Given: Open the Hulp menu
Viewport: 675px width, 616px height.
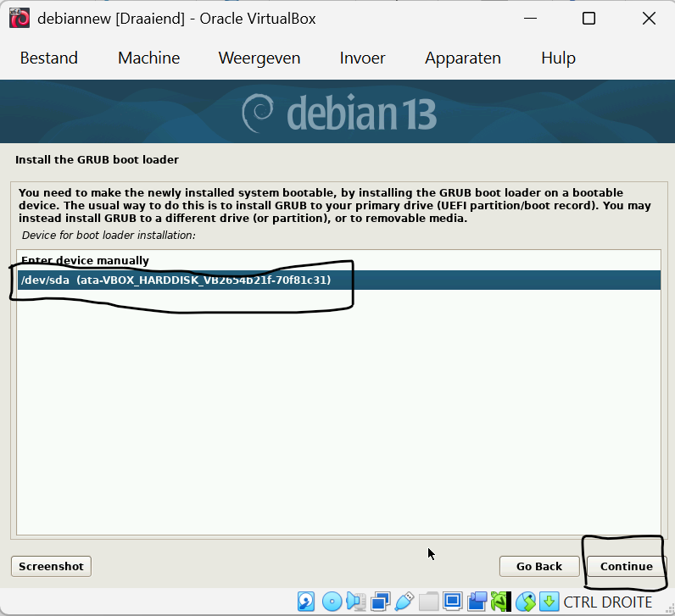Looking at the screenshot, I should click(x=558, y=58).
